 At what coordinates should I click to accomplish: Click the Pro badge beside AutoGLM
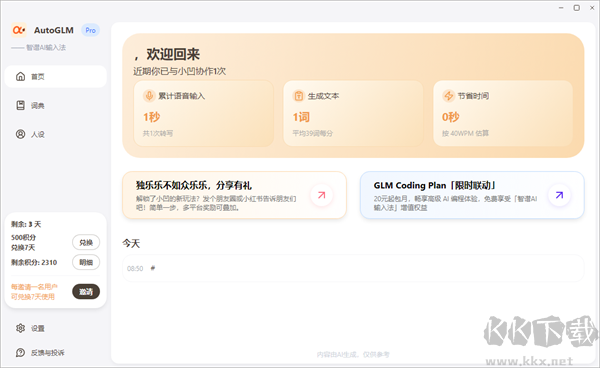tap(91, 30)
